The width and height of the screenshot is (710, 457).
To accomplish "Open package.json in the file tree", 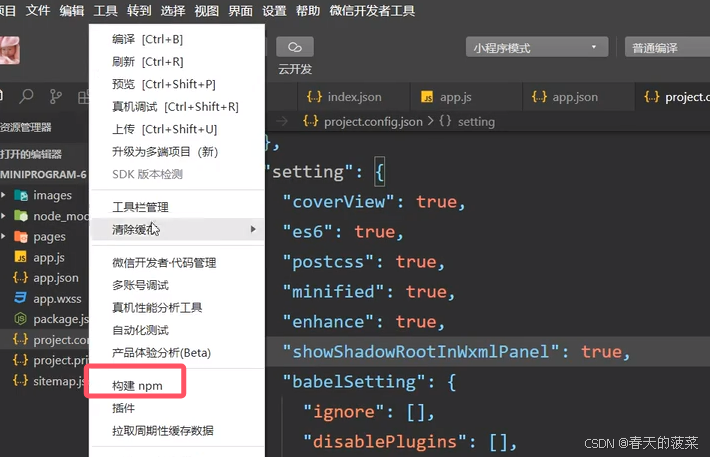I will pyautogui.click(x=44, y=319).
